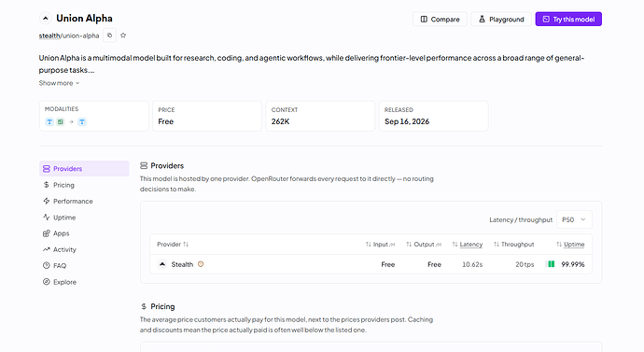The height and width of the screenshot is (352, 644).
Task: Open the P50 latency percentile dropdown
Action: tap(574, 219)
